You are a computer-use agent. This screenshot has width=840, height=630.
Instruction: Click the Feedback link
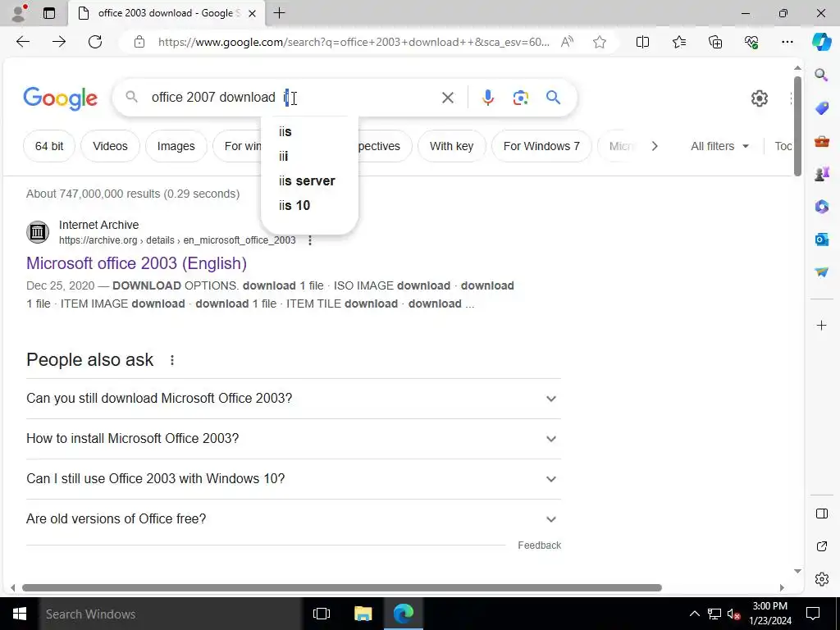(540, 546)
